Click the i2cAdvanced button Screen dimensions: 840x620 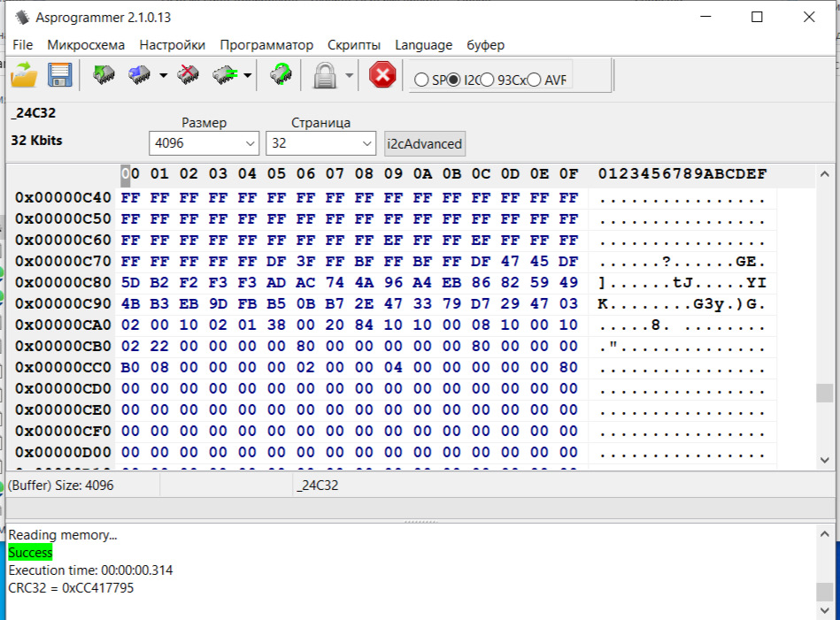coord(424,143)
